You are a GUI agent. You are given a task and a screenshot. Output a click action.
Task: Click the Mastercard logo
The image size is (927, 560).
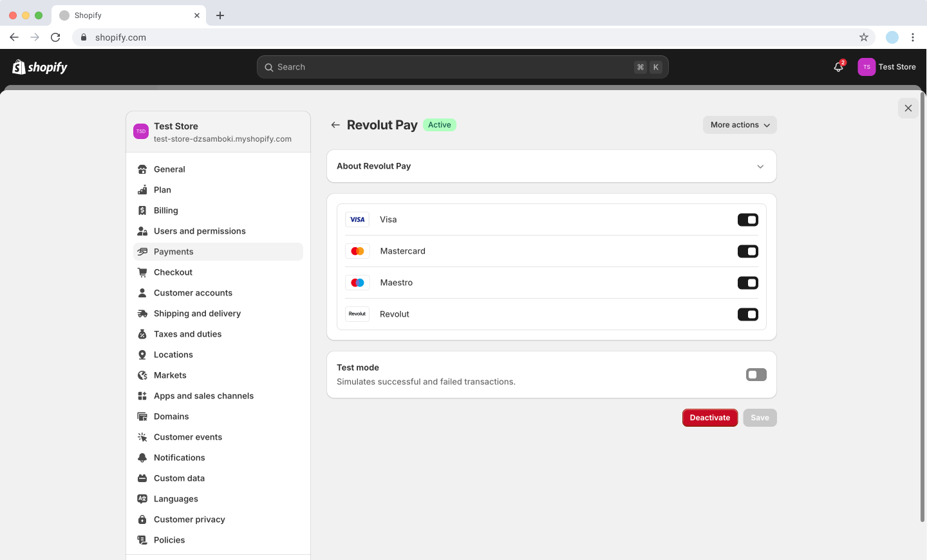[x=357, y=251]
